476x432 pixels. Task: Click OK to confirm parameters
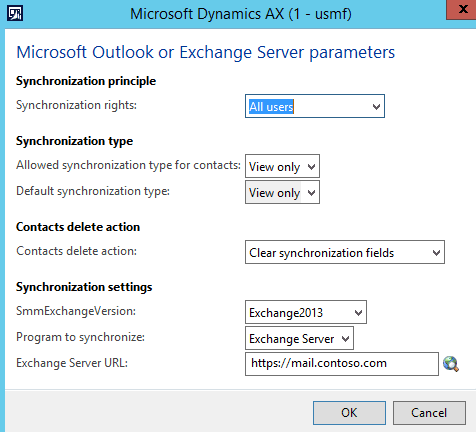tap(349, 413)
